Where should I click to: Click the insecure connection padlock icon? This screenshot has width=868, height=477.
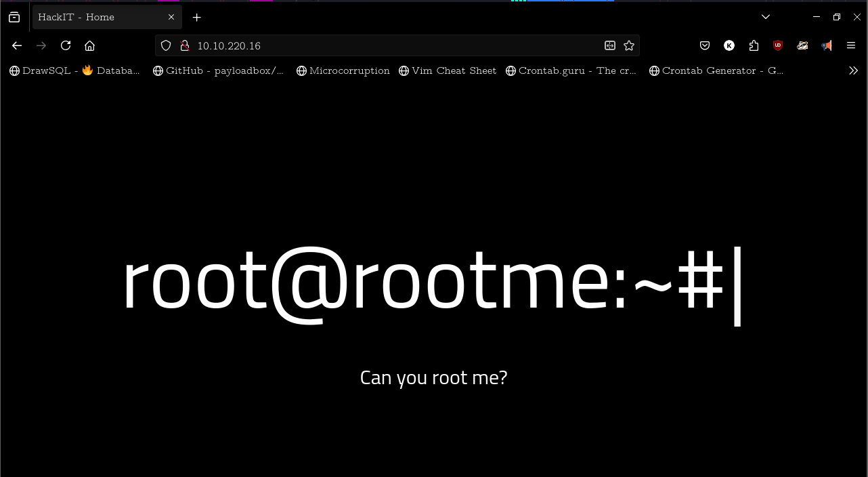(183, 45)
